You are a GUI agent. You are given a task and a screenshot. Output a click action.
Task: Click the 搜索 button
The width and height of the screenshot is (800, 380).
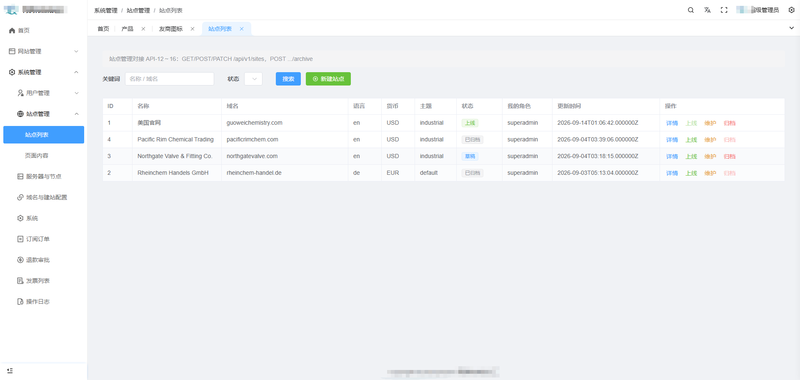point(288,79)
